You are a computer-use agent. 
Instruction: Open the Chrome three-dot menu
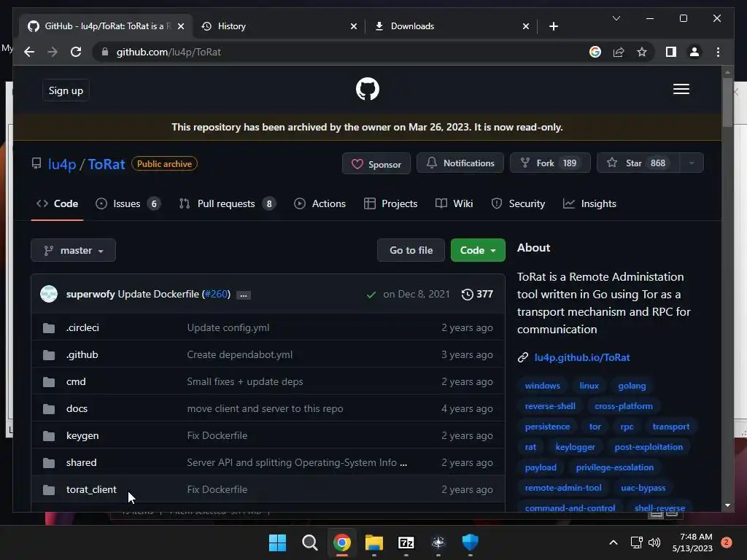pos(718,52)
